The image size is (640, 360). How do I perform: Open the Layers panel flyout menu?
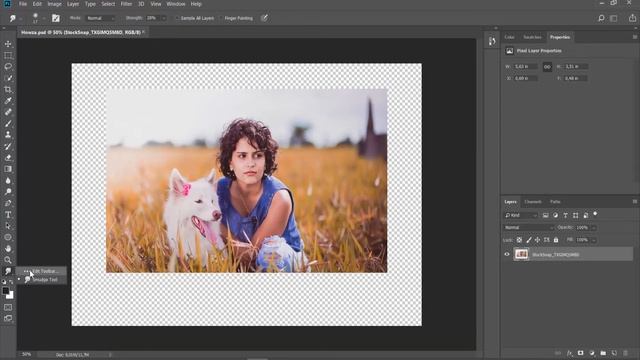click(x=635, y=202)
